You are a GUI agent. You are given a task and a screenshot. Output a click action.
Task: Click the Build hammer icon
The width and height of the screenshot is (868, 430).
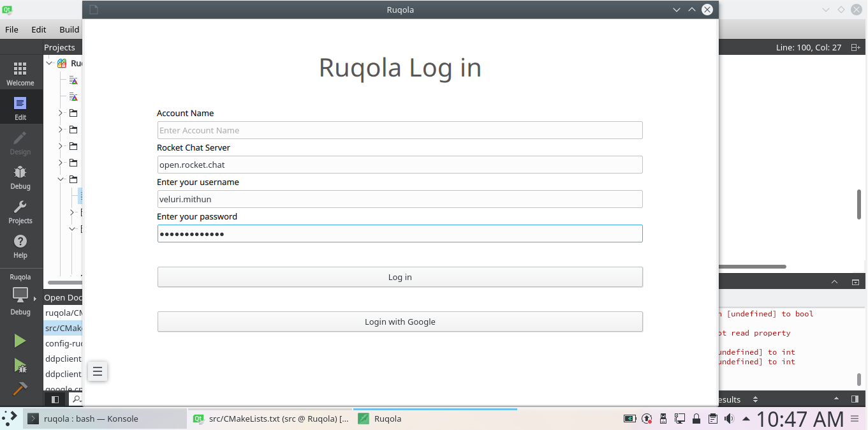(20, 389)
